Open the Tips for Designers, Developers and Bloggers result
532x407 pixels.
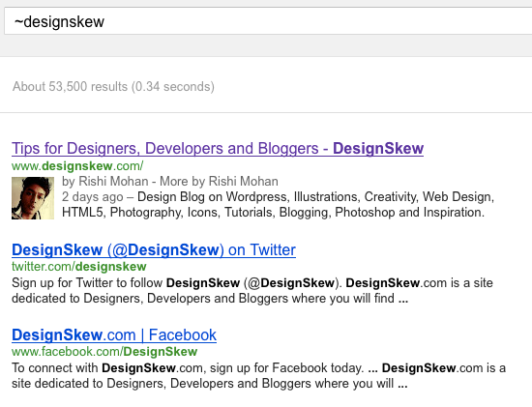click(x=218, y=149)
